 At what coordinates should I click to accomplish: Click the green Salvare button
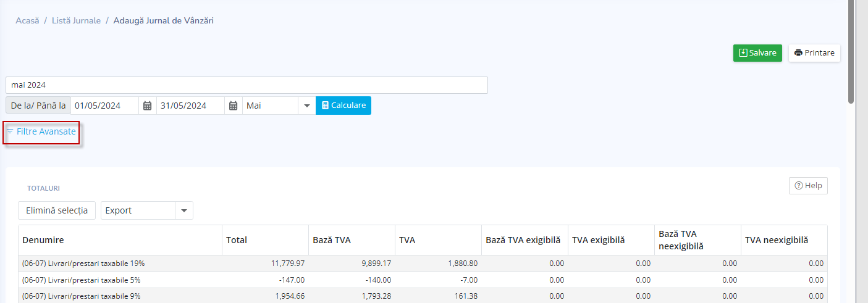coord(757,53)
